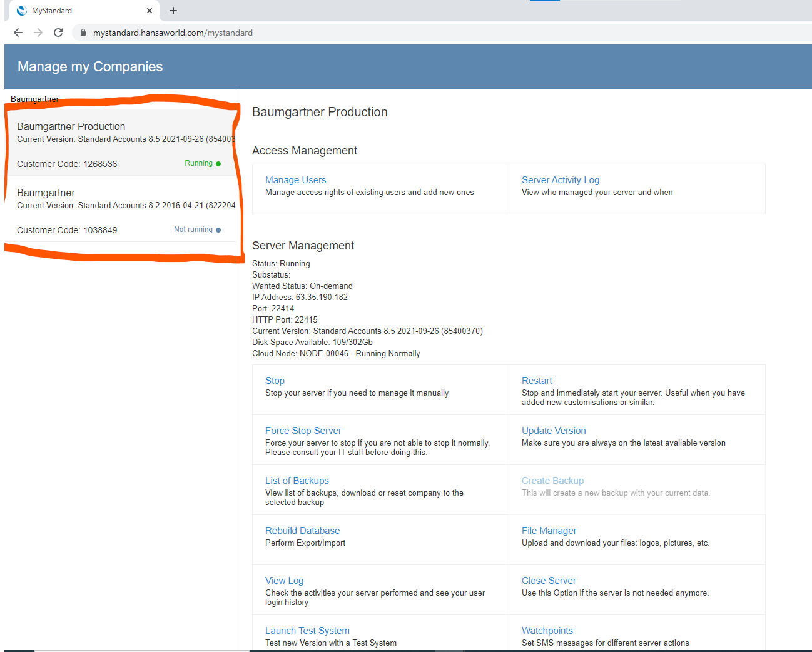Click the Restart server link
Viewport: 812px width, 652px height.
537,381
